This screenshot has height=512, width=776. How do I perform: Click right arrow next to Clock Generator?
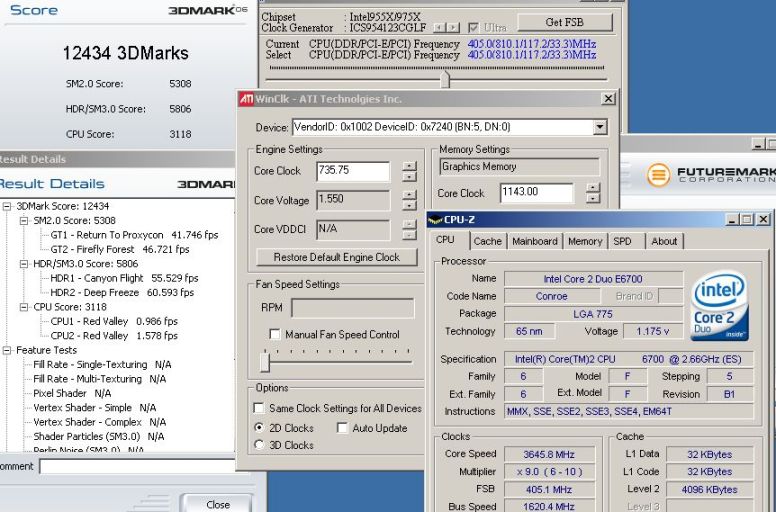pos(453,28)
